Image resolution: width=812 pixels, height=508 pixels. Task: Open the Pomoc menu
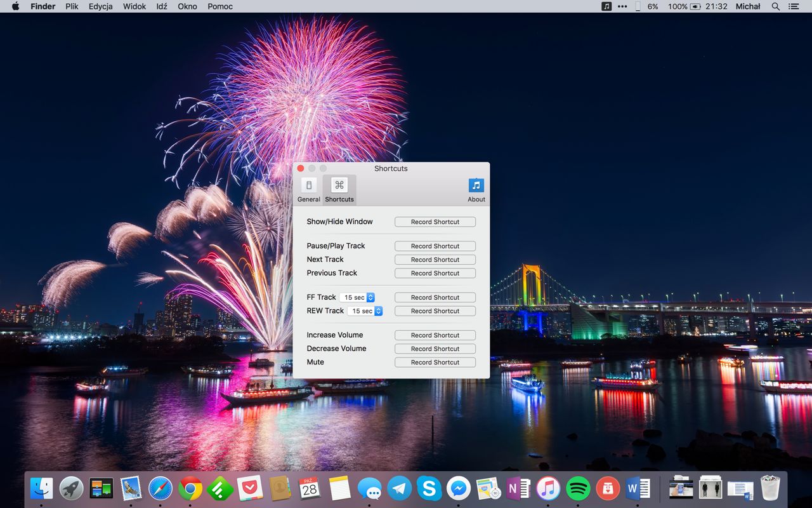(220, 6)
